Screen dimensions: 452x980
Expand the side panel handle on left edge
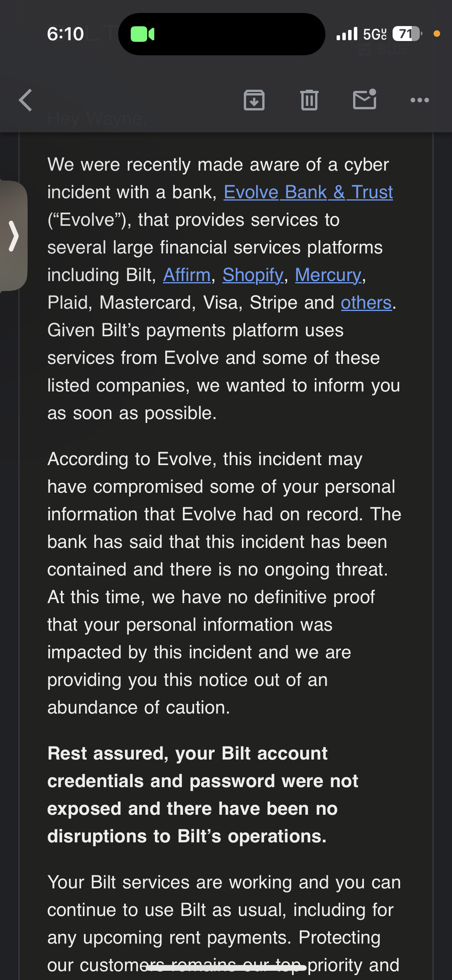coord(14,236)
